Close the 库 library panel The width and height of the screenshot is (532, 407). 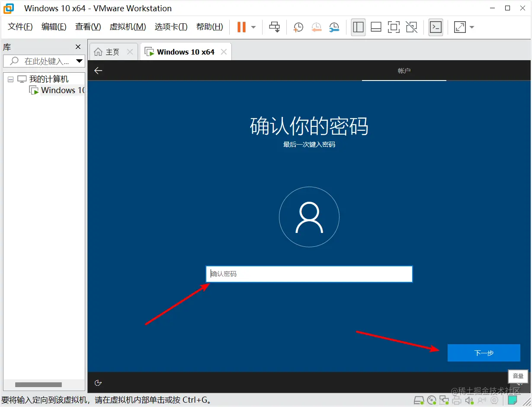[78, 47]
